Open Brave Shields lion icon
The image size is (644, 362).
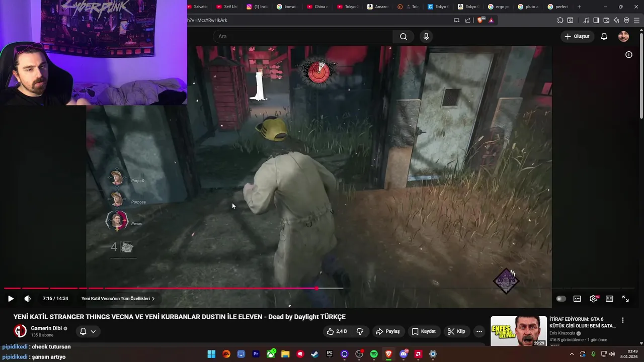pyautogui.click(x=480, y=20)
